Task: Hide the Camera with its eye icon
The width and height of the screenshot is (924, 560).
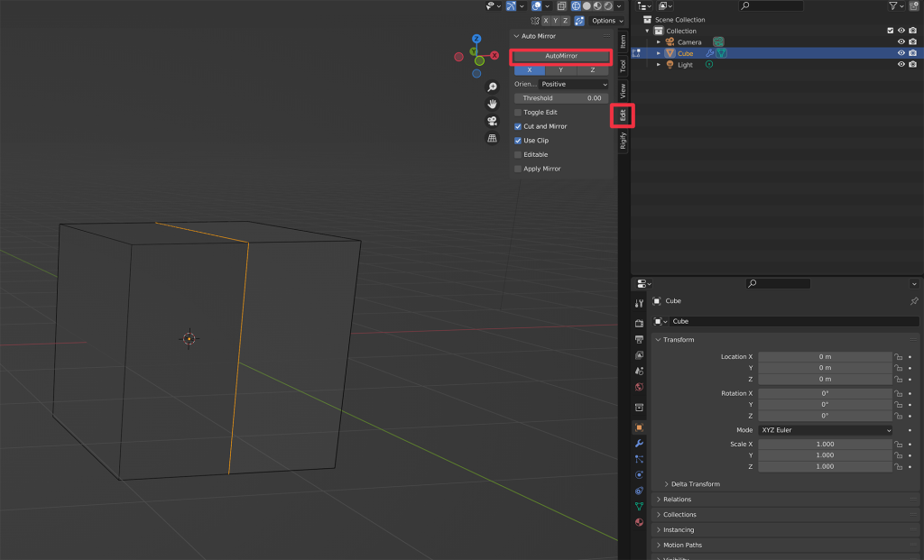Action: 901,41
